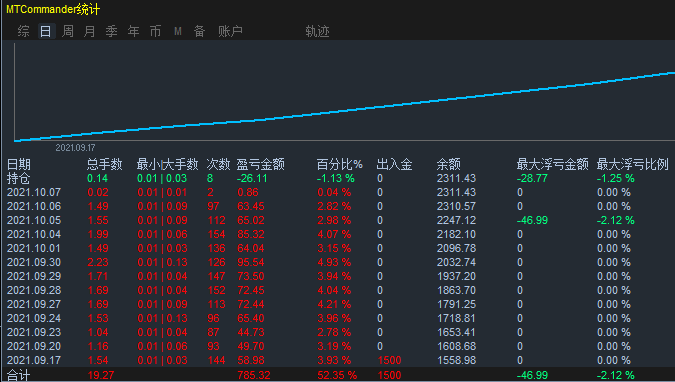Switch to the 账户 account tab

click(230, 31)
